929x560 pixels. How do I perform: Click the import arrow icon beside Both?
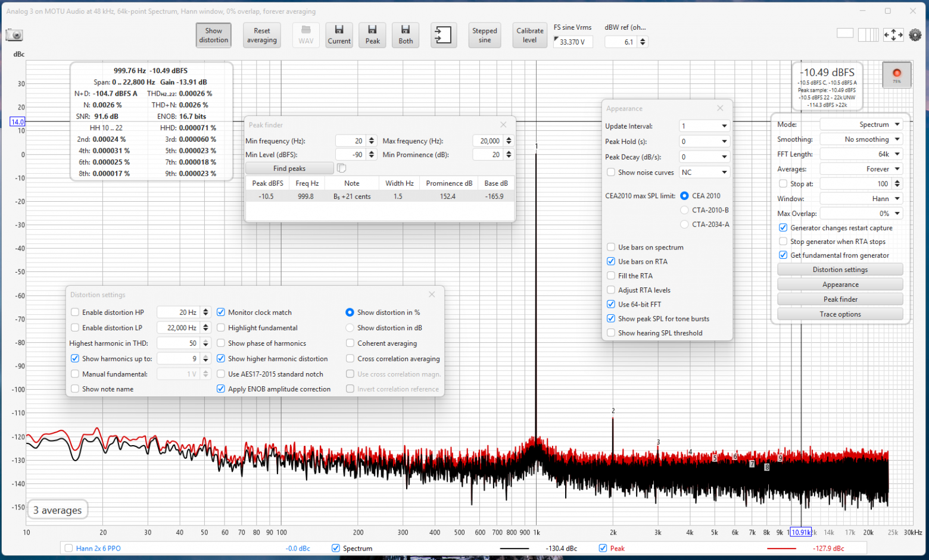(443, 35)
